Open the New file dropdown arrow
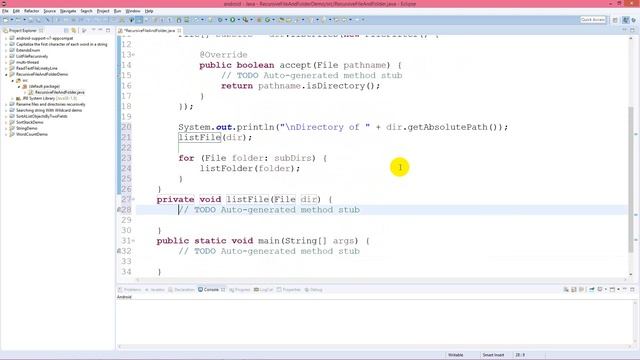 click(x=11, y=20)
